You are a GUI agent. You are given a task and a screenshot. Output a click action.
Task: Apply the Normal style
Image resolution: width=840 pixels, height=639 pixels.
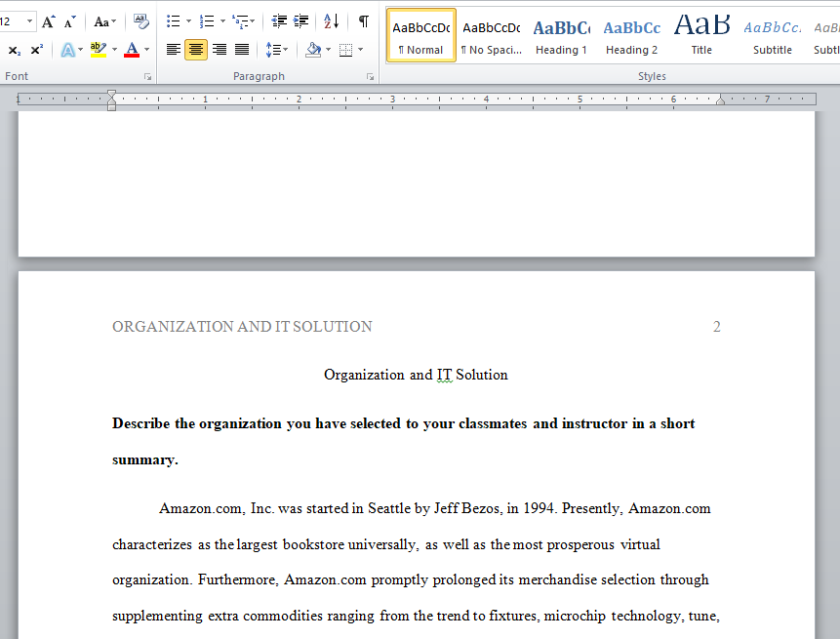pos(421,36)
